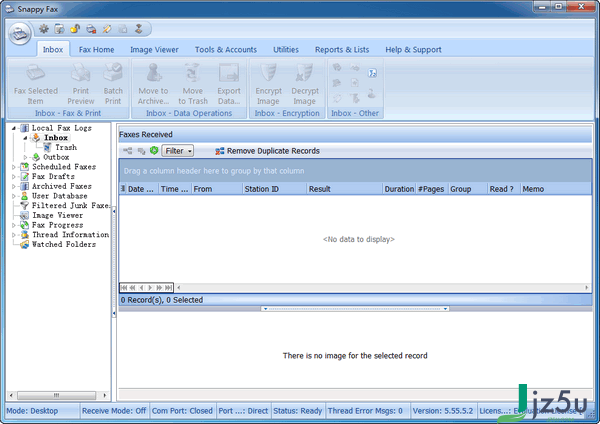
Task: Expand the Archived Faxes node
Action: 14,186
